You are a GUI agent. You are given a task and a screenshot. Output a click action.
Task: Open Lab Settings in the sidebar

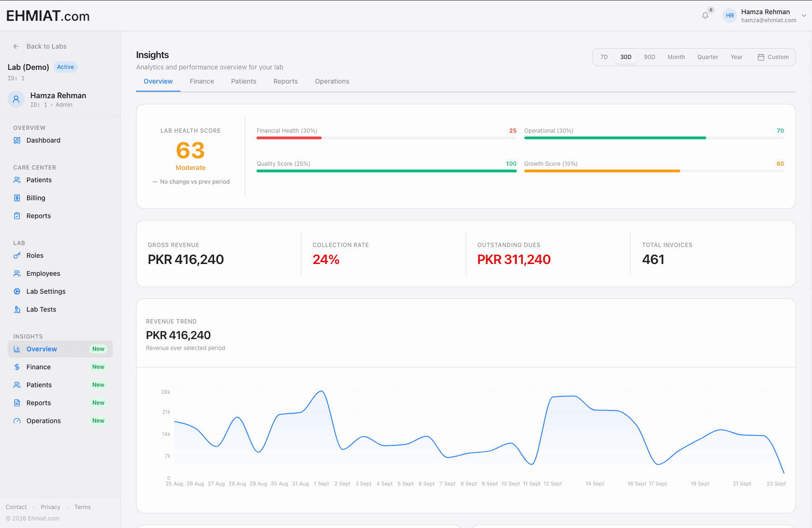(x=60, y=291)
